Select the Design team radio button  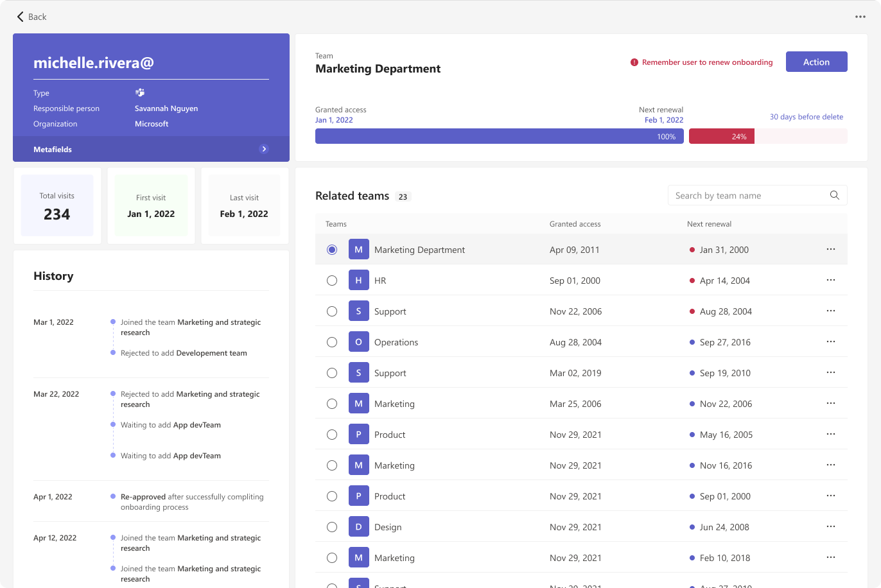tap(332, 527)
